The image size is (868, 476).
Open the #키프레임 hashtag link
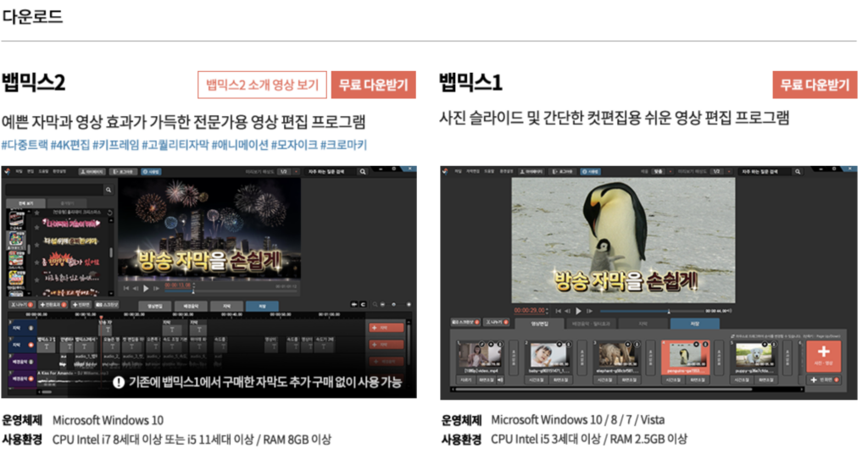click(x=115, y=145)
